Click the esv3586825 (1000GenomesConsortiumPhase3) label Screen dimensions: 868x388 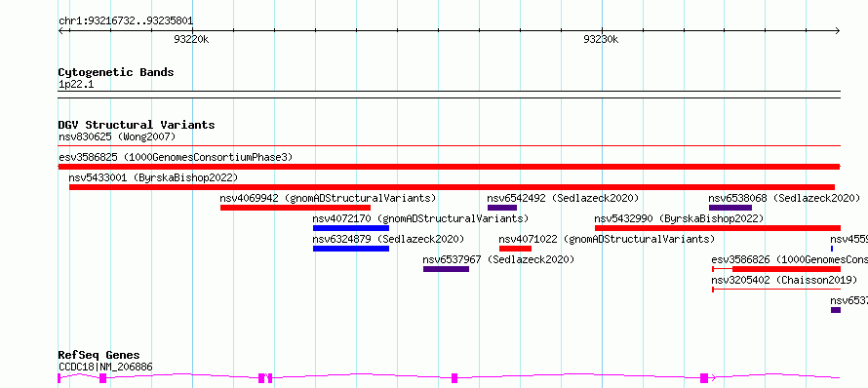[176, 157]
